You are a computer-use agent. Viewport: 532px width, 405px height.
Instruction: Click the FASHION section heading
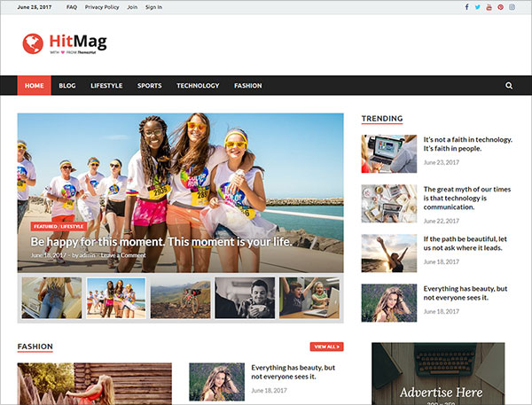click(35, 347)
